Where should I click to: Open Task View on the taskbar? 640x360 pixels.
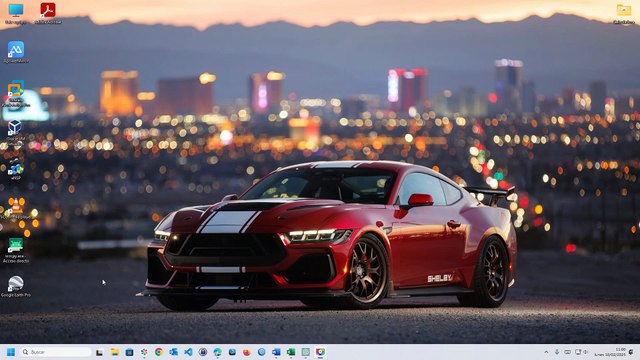click(x=99, y=352)
